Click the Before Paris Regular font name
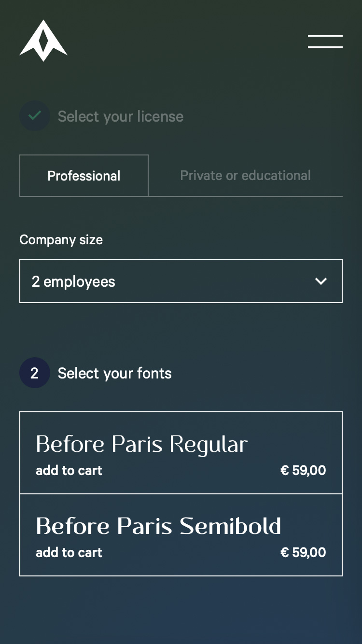Image resolution: width=362 pixels, height=644 pixels. tap(142, 444)
